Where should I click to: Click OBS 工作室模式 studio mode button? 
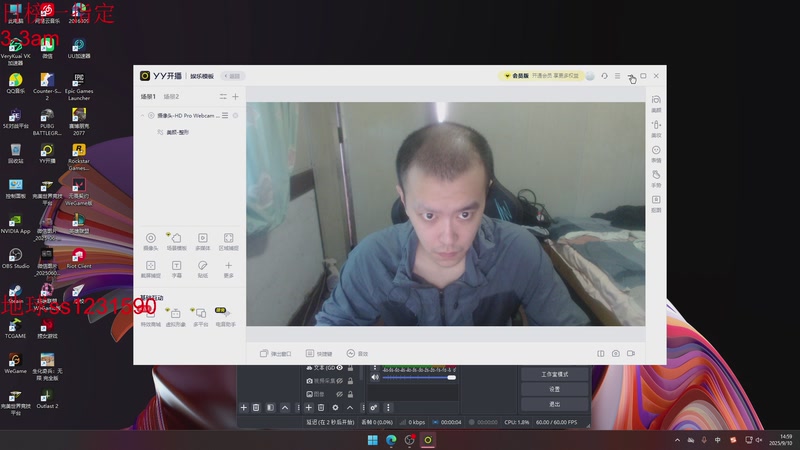coord(555,374)
